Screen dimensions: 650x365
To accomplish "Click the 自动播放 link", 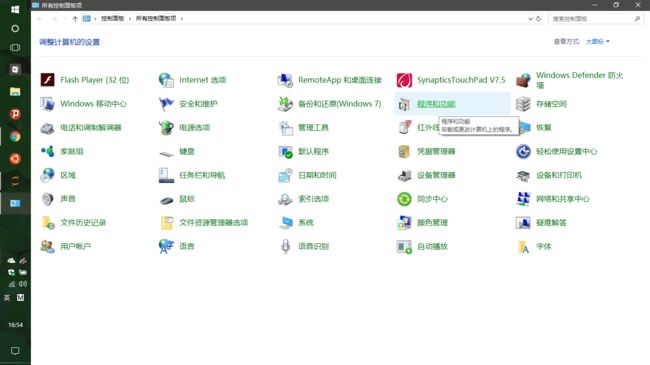I will (432, 246).
